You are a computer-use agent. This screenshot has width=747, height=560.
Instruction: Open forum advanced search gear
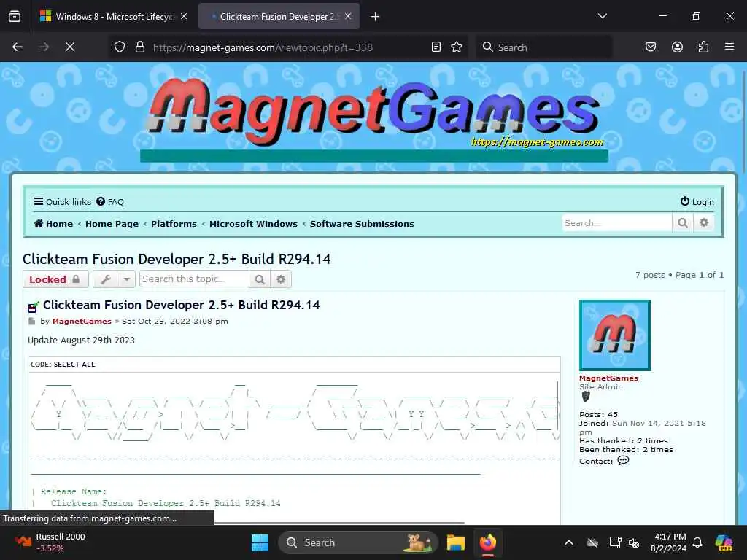point(704,223)
